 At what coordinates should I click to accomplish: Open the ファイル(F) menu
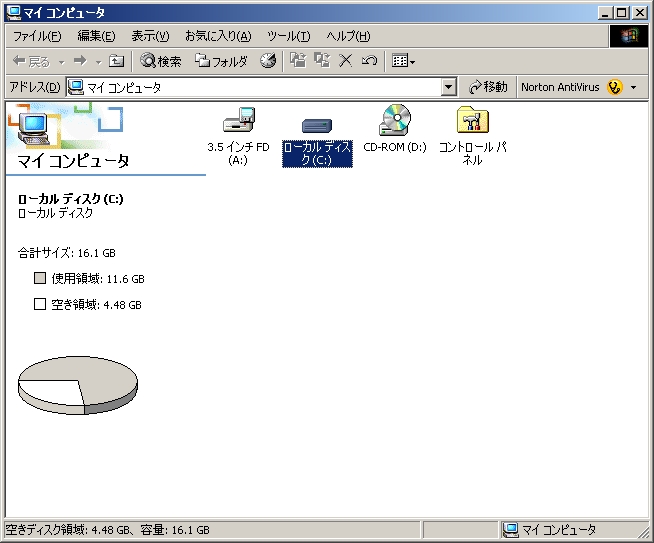pos(37,36)
